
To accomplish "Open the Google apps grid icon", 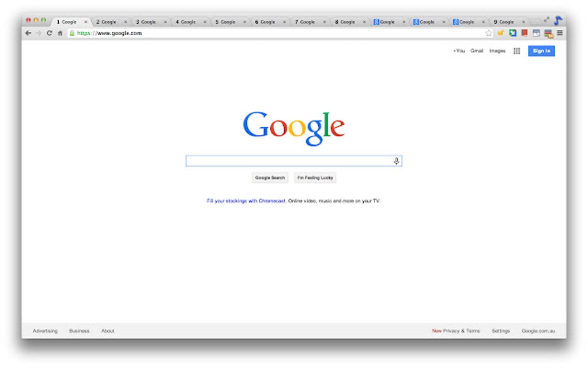I will 517,51.
